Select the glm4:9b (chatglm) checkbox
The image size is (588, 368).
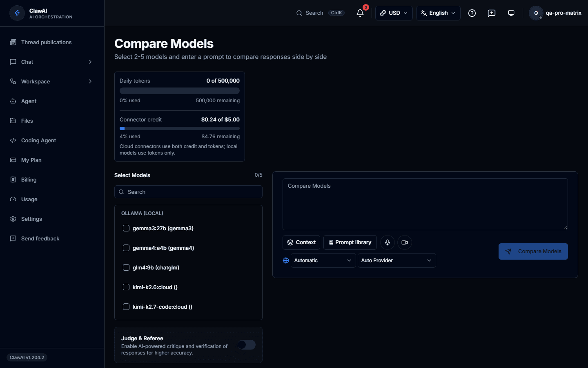pyautogui.click(x=126, y=267)
